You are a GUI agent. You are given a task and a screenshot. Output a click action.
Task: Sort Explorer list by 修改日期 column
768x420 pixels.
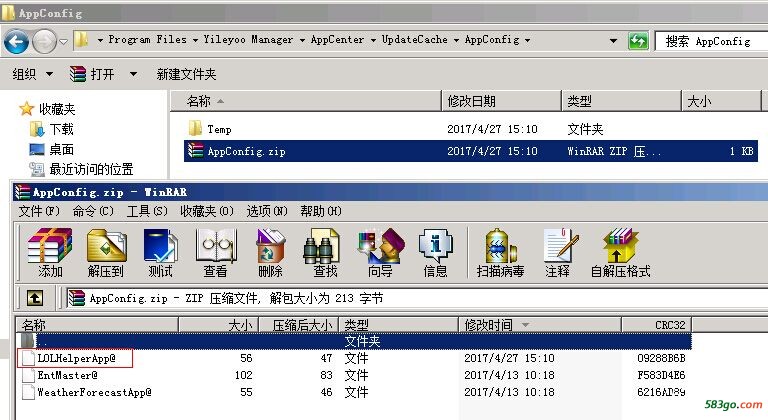[501, 101]
